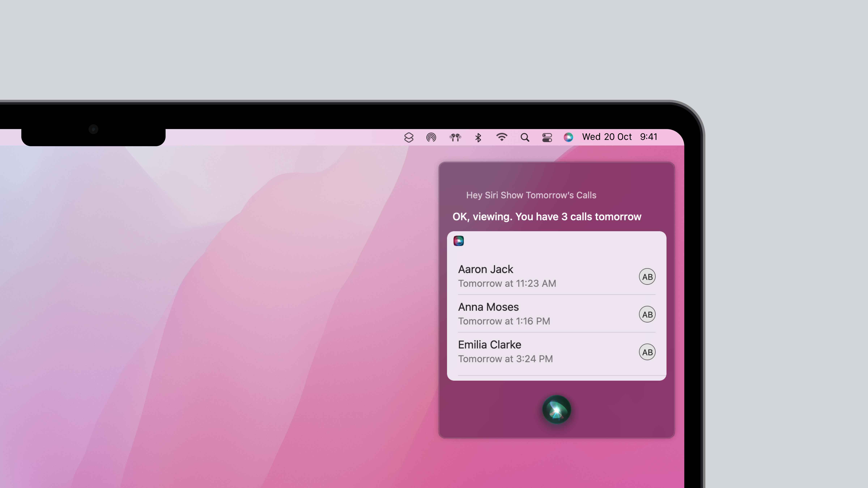The height and width of the screenshot is (488, 868).
Task: Click AB avatar next to Aaron Jack
Action: pos(647,277)
